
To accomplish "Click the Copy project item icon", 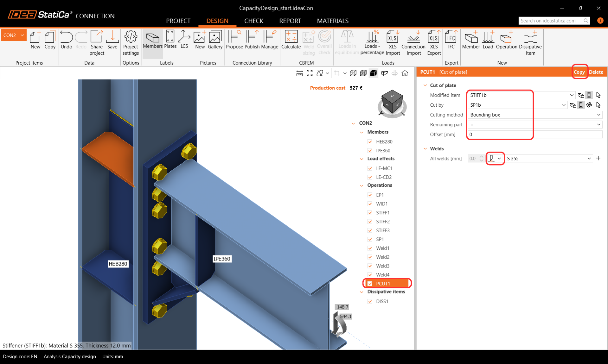I will tap(50, 40).
